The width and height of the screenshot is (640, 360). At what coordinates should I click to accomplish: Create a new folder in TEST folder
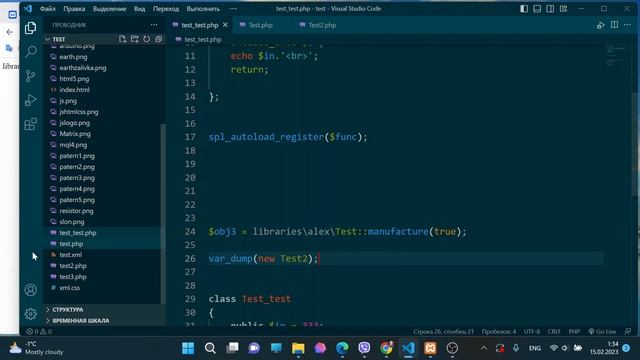(x=134, y=39)
